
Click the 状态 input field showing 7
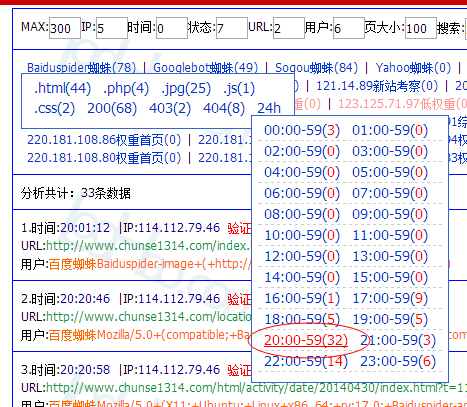232,28
